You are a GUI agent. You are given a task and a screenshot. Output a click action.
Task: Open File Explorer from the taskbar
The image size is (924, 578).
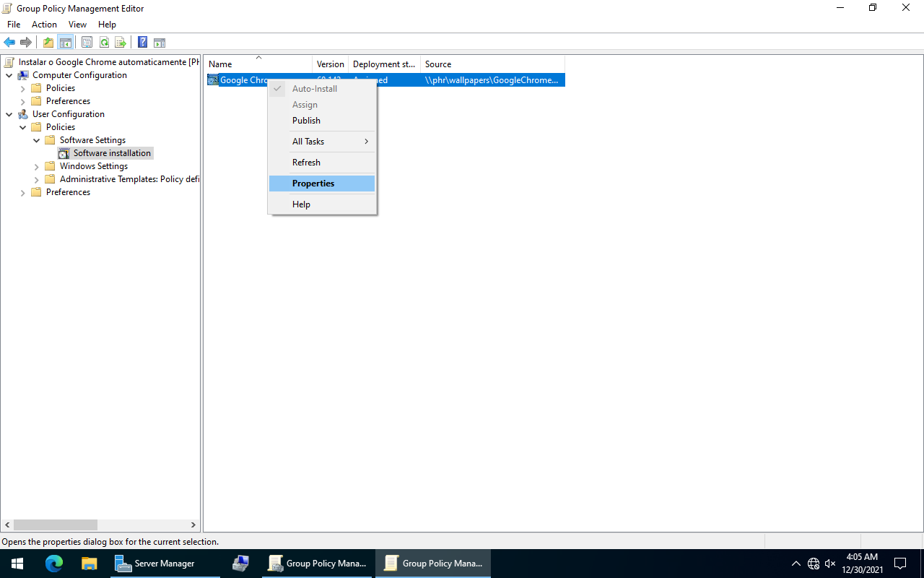coord(89,564)
